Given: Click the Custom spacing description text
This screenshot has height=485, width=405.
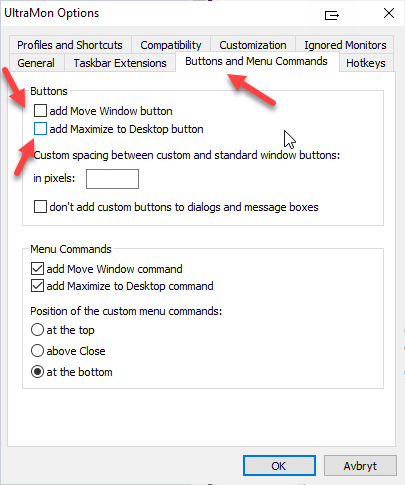Looking at the screenshot, I should (187, 155).
